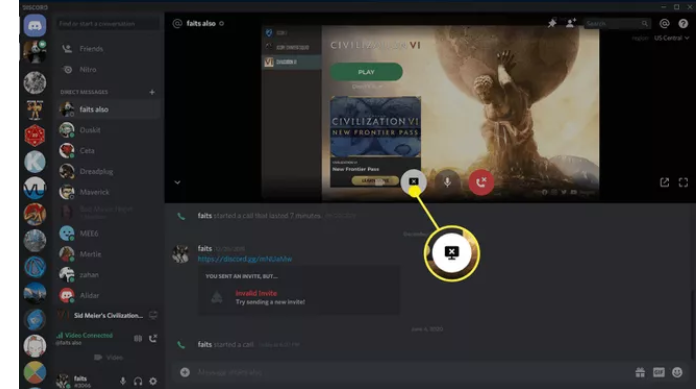Open conversation with zahan

[108, 275]
